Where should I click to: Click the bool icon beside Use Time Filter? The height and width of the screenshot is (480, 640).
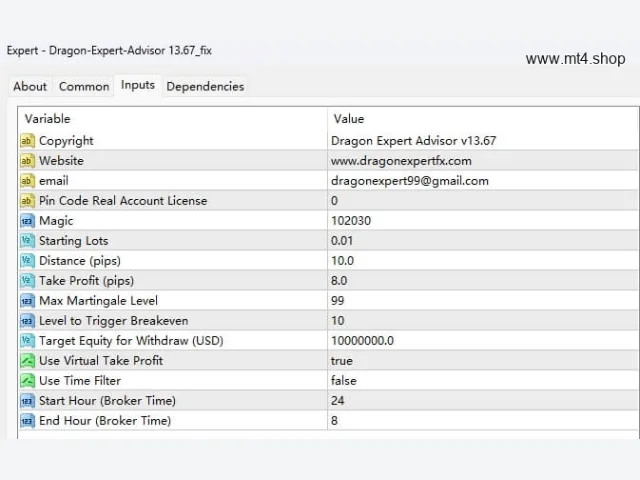27,381
